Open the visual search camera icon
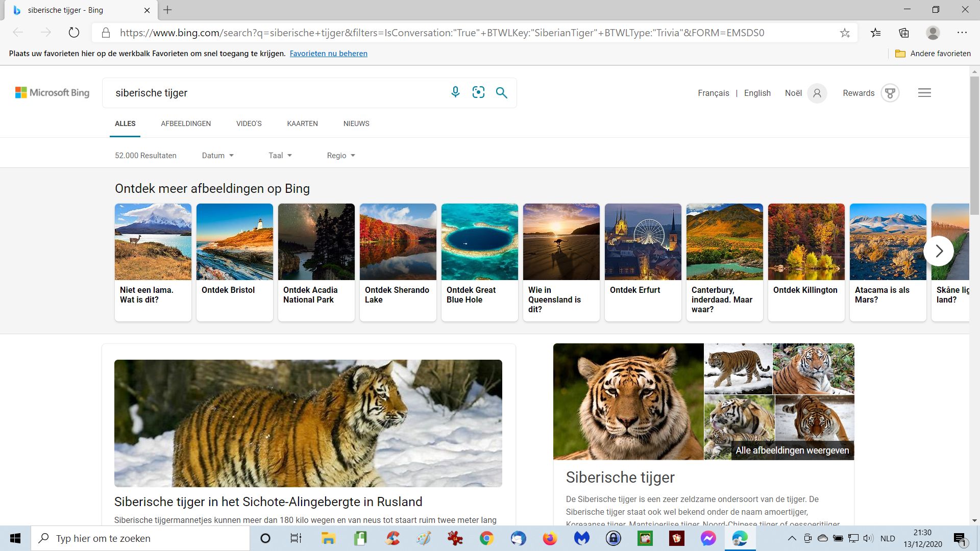The image size is (980, 551). coord(478,92)
